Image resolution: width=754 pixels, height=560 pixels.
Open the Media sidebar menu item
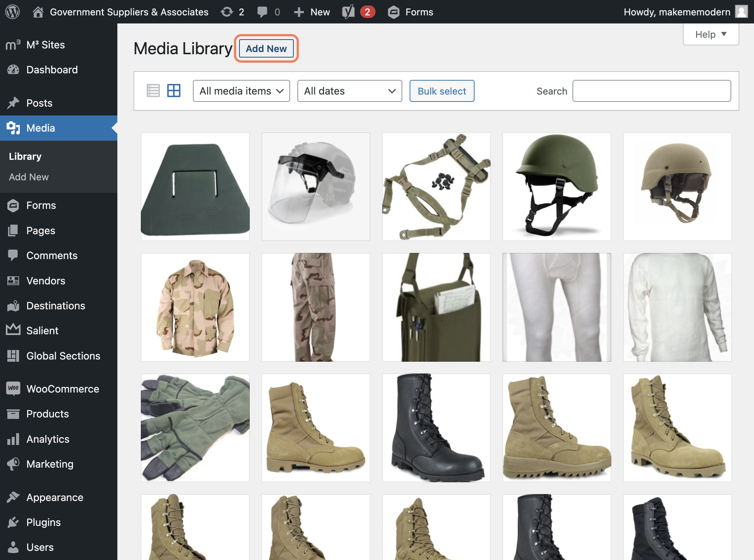coord(59,128)
